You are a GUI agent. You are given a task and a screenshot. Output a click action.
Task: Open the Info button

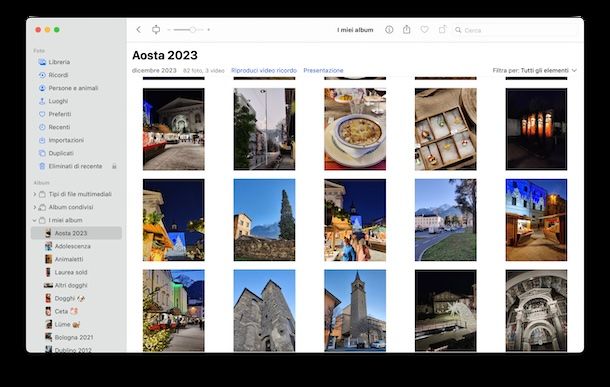(x=389, y=30)
